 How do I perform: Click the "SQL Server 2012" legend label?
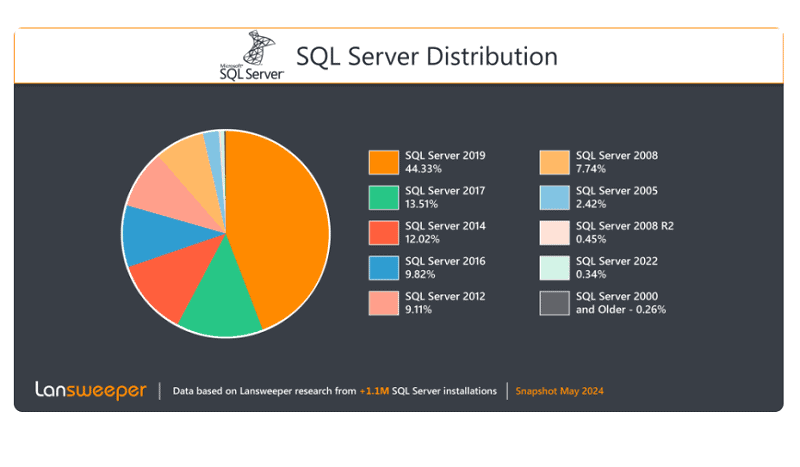(445, 297)
